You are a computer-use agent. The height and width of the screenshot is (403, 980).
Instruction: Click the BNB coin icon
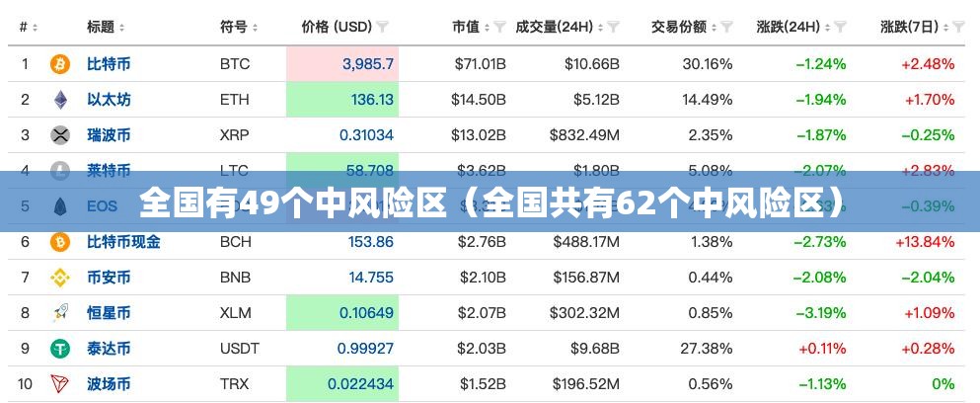pyautogui.click(x=60, y=278)
